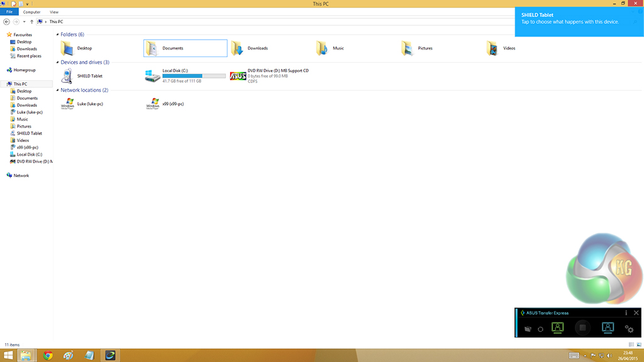Go up one level with Up arrow
This screenshot has height=362, width=644.
(x=31, y=22)
